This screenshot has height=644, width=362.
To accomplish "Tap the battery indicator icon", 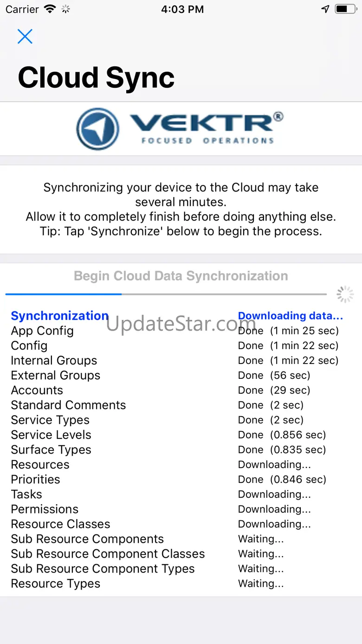I will pyautogui.click(x=346, y=9).
